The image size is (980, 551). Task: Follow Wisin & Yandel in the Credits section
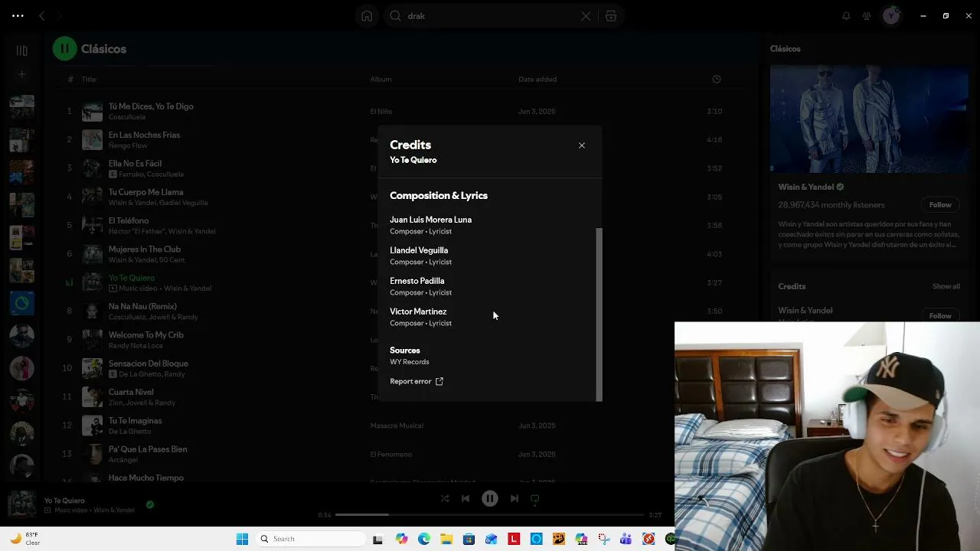[940, 316]
